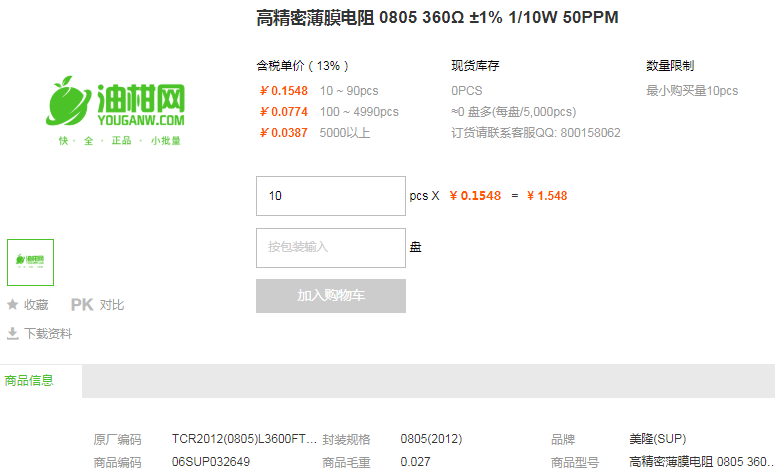The image size is (775, 470).
Task: Click the price ￥0.0774 for 100~4990pcs
Action: pos(284,112)
